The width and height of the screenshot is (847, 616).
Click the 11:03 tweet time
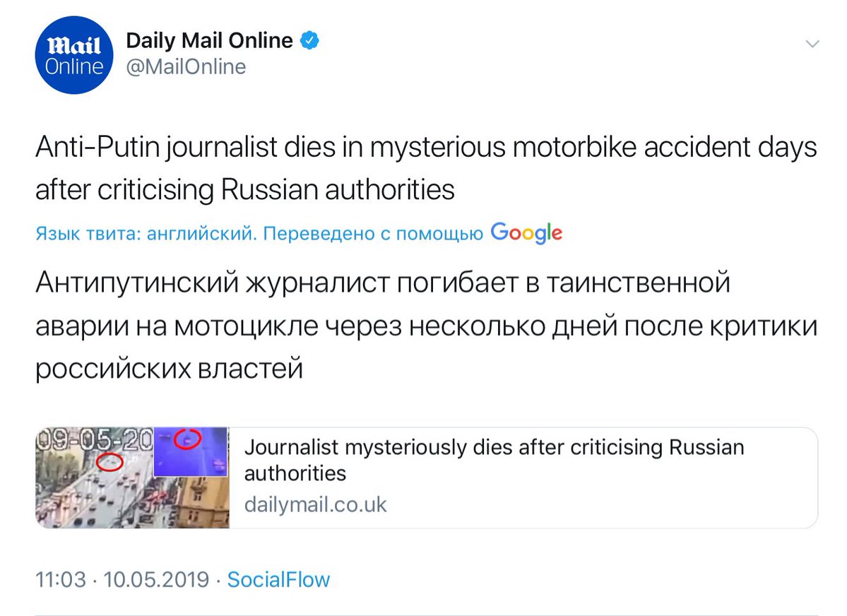[x=60, y=580]
